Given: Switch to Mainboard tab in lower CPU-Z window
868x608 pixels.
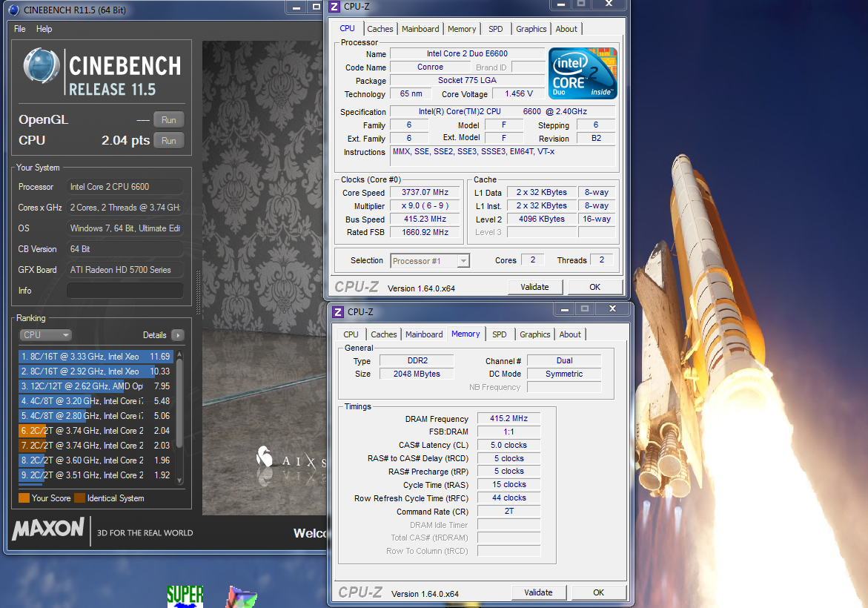Looking at the screenshot, I should coord(424,334).
